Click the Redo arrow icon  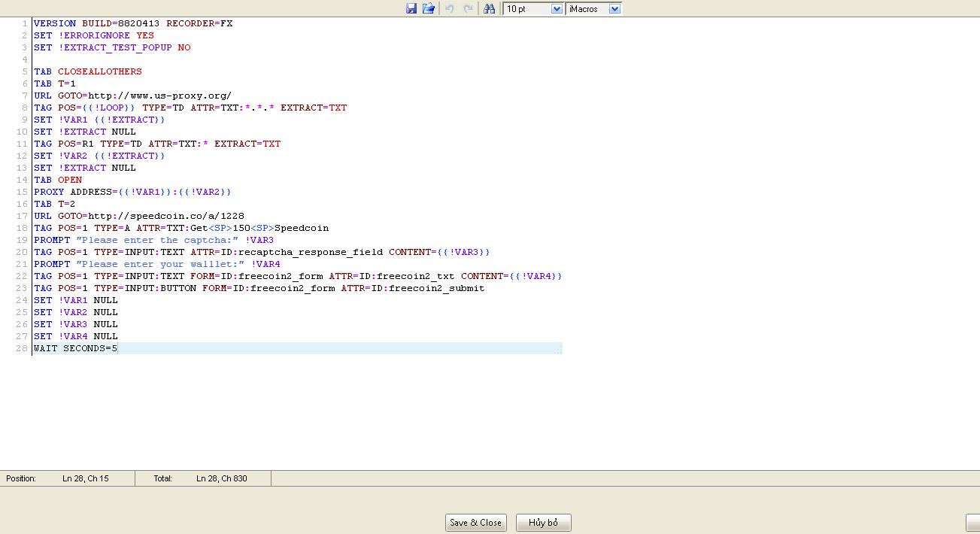468,8
